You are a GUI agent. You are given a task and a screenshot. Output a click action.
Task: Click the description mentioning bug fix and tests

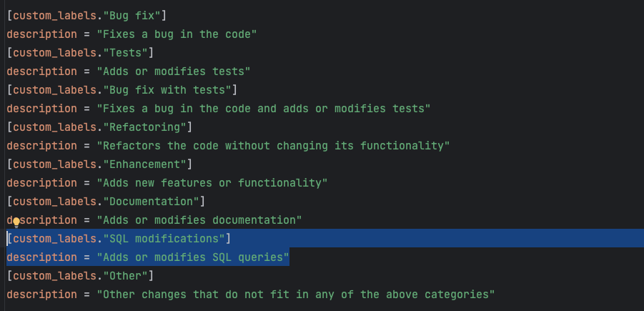[264, 108]
